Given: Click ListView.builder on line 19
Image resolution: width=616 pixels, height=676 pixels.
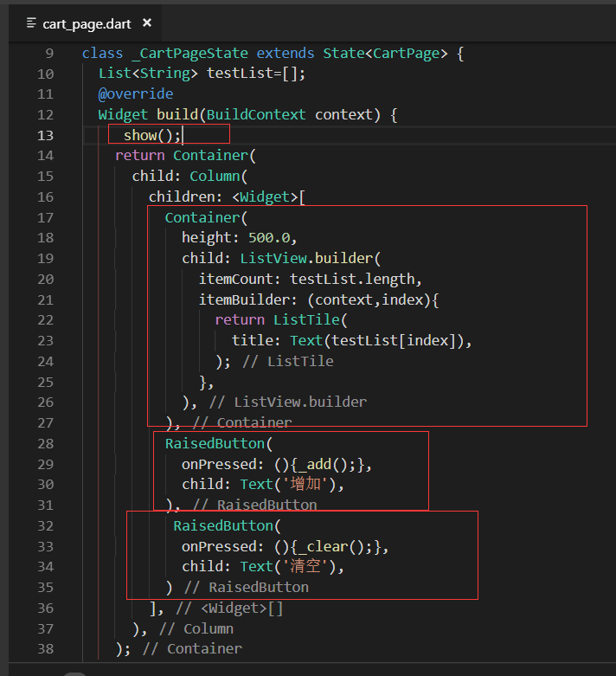Looking at the screenshot, I should tap(306, 259).
